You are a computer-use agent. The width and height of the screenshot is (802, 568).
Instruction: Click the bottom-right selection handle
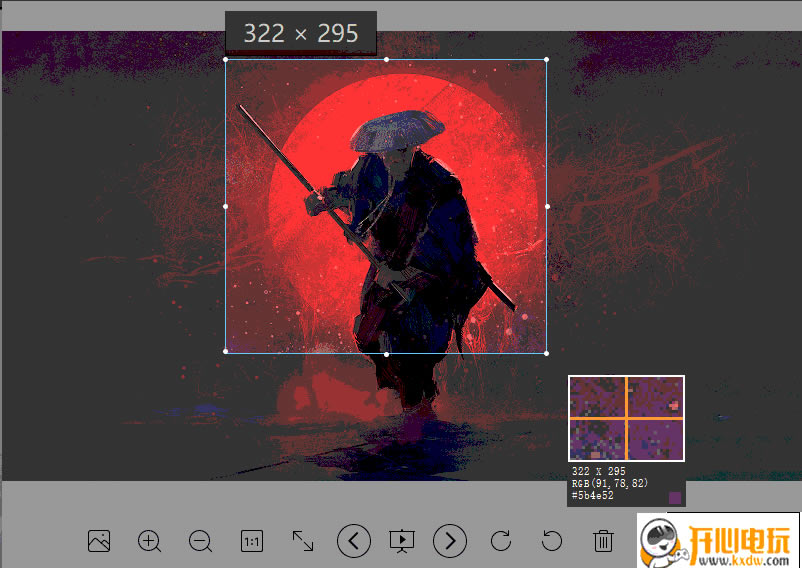[547, 353]
